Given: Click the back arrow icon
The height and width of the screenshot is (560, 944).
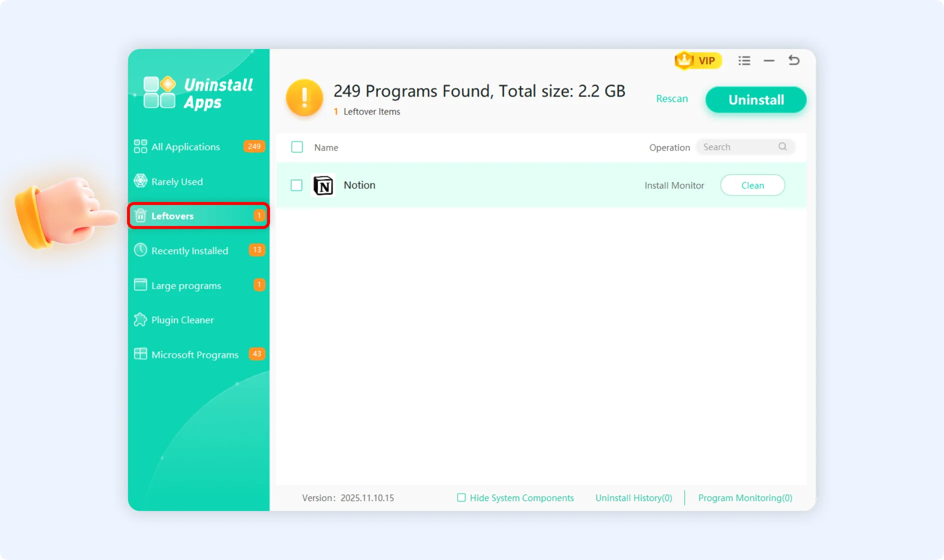Looking at the screenshot, I should (793, 60).
